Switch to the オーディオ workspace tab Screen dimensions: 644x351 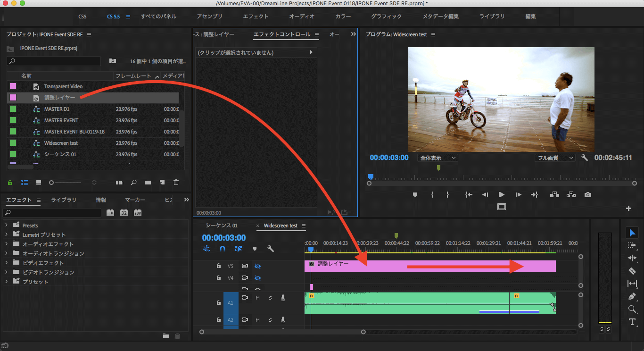click(302, 17)
